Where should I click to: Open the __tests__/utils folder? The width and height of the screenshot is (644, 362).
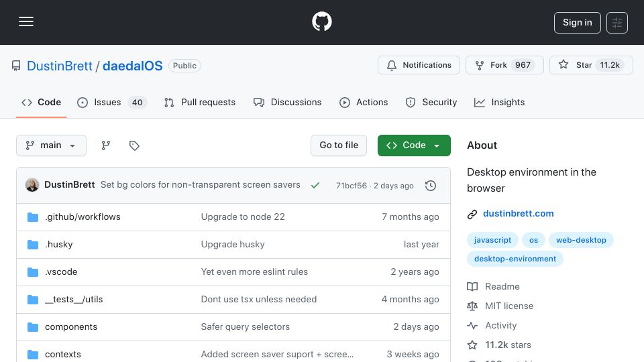(x=74, y=299)
